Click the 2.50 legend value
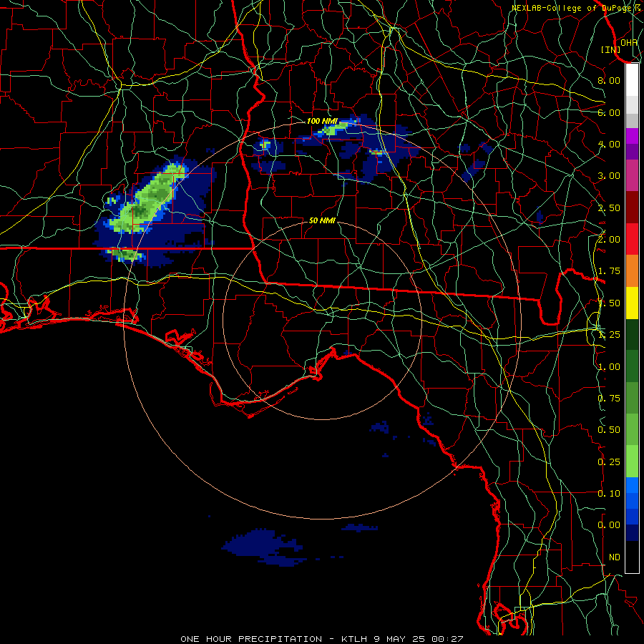The image size is (644, 644). pos(609,208)
